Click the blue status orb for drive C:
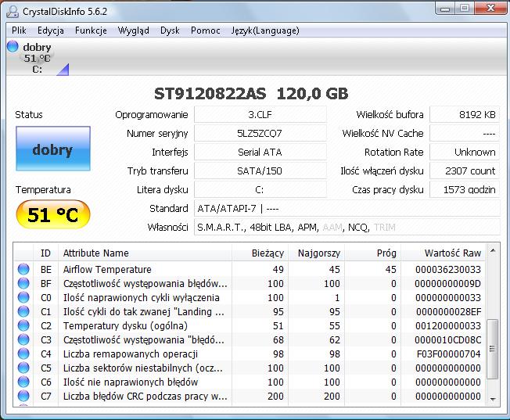Screen dimensions: 510x420 (13, 46)
